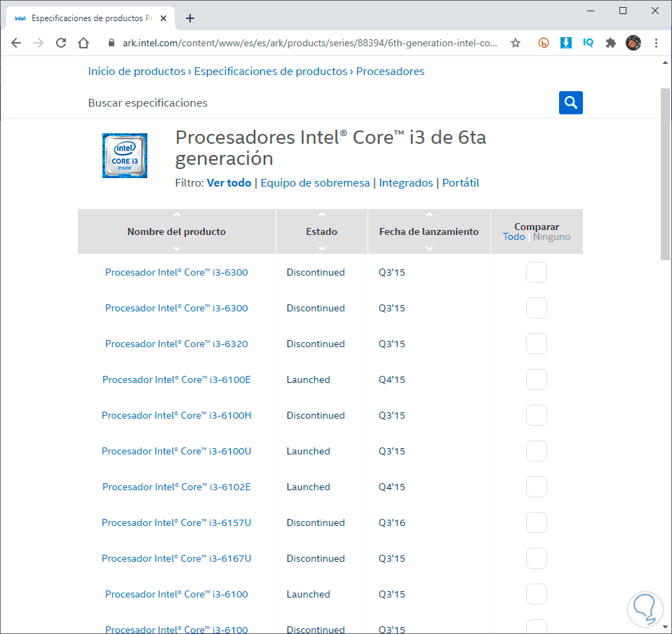Open the IQ extension
This screenshot has width=672, height=634.
click(588, 43)
